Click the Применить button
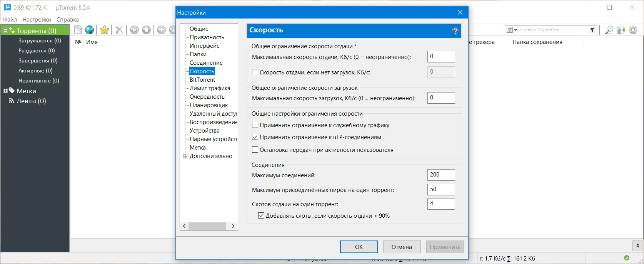This screenshot has width=644, height=264. (x=445, y=247)
